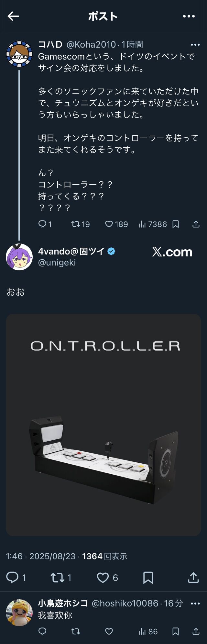207x644 pixels.
Task: Share the main post from 4vando
Action: coord(193,577)
